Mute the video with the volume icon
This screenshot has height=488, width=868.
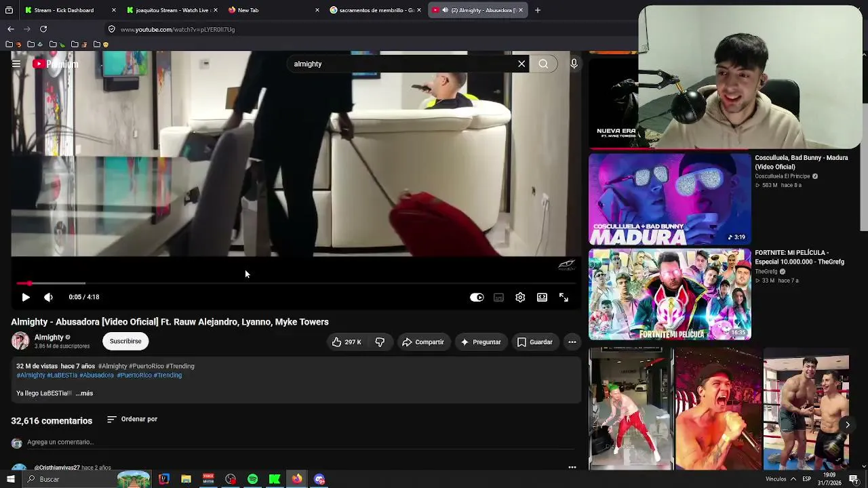click(x=48, y=297)
